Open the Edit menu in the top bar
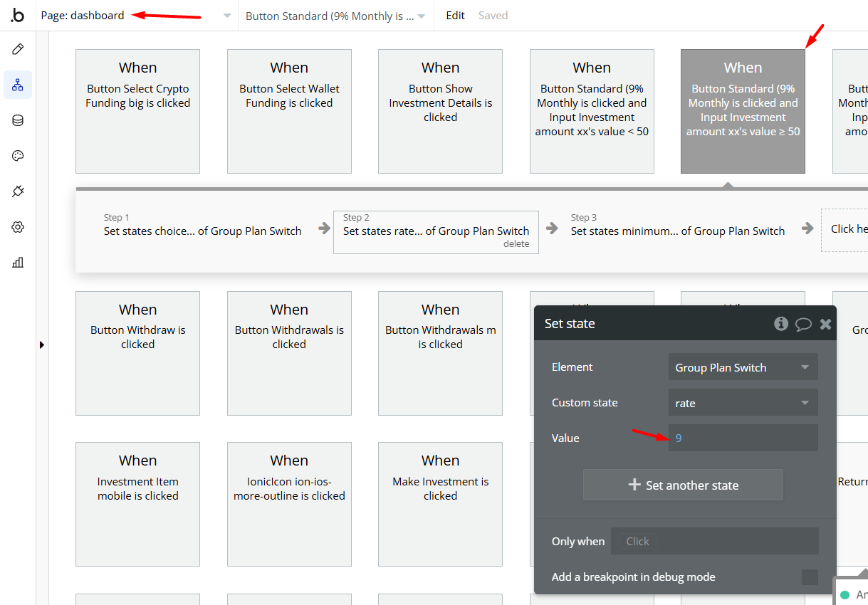The height and width of the screenshot is (605, 868). [x=455, y=16]
